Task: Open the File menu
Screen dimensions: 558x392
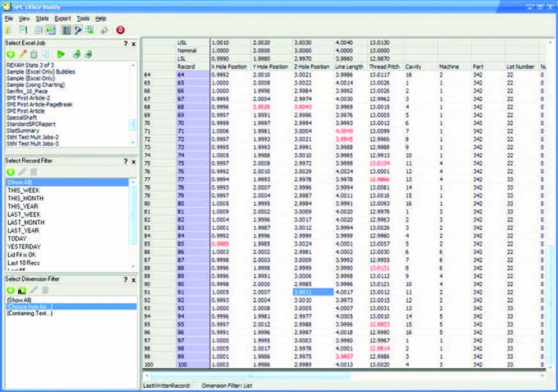Action: pos(9,19)
